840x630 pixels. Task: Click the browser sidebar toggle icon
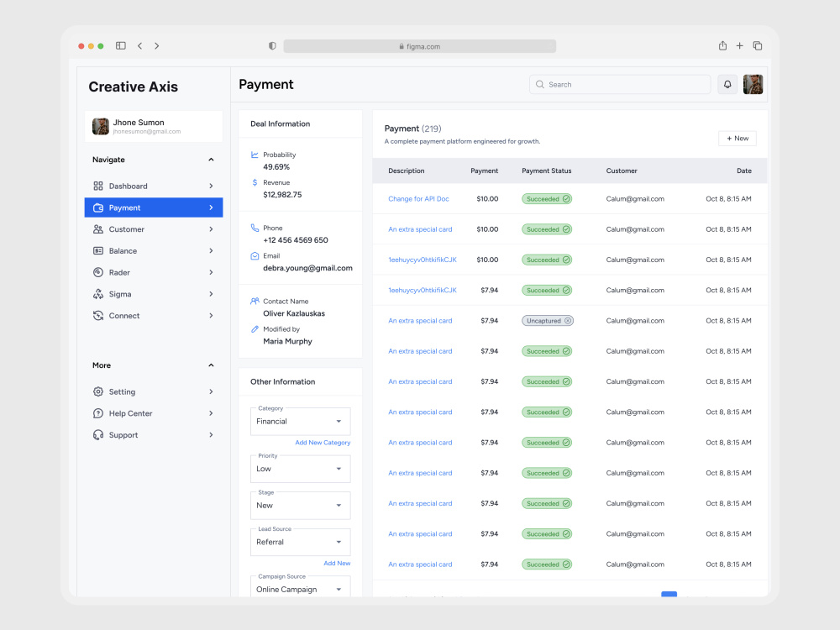[x=120, y=46]
